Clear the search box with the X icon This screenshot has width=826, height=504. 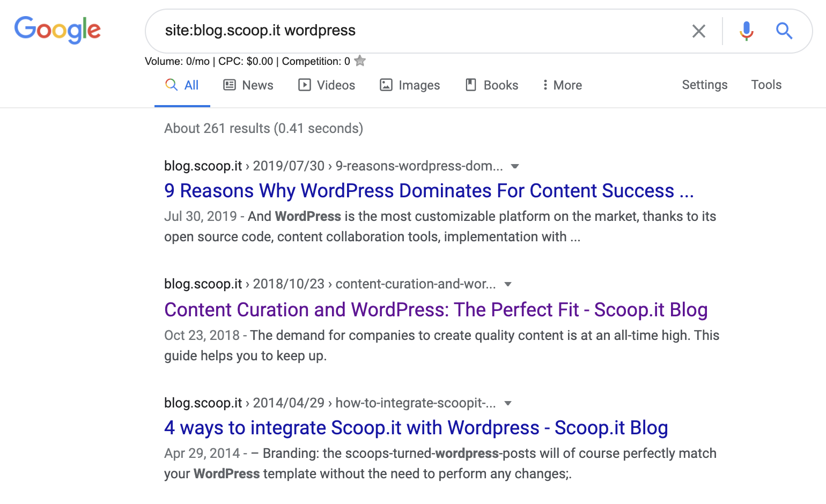pos(698,31)
